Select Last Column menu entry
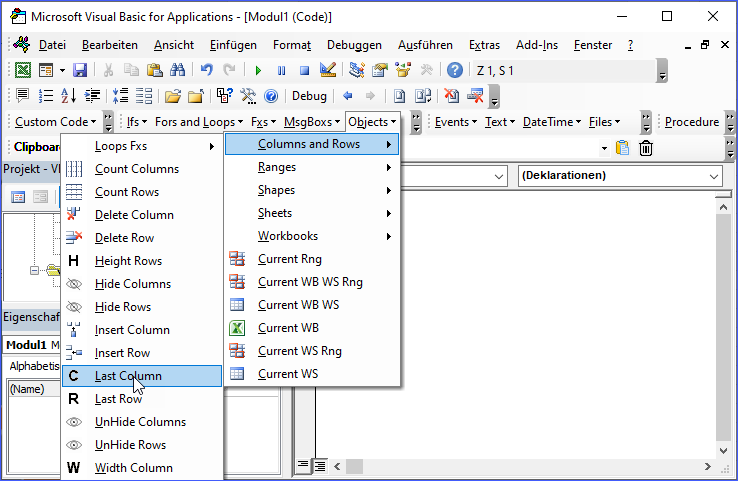The width and height of the screenshot is (738, 481). (x=142, y=376)
